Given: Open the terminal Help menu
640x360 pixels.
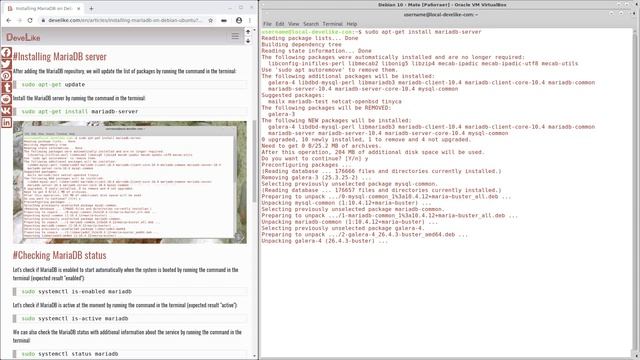Looking at the screenshot, I should [x=352, y=24].
